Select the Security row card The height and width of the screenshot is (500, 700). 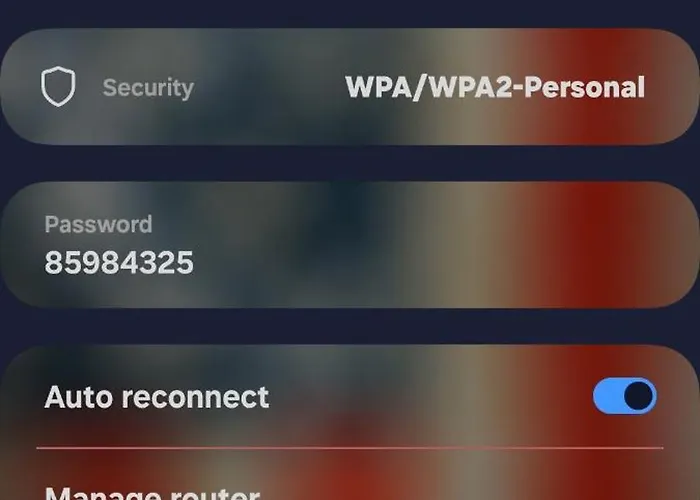coord(350,87)
